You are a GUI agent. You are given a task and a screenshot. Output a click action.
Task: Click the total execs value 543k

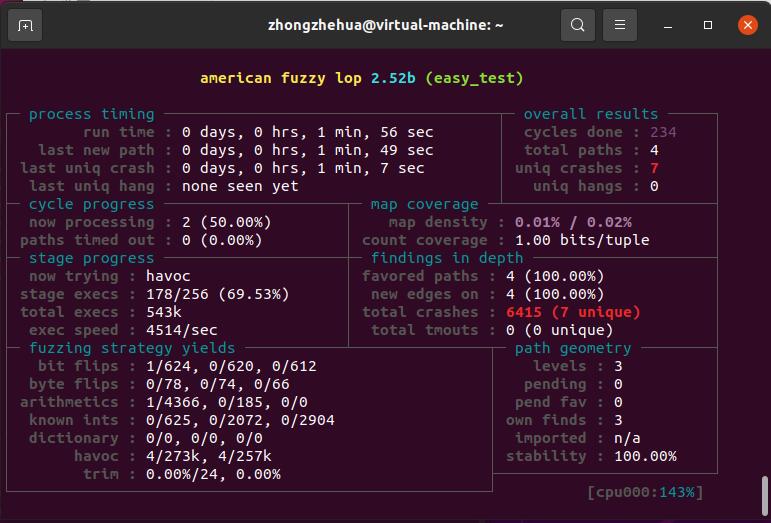(164, 312)
